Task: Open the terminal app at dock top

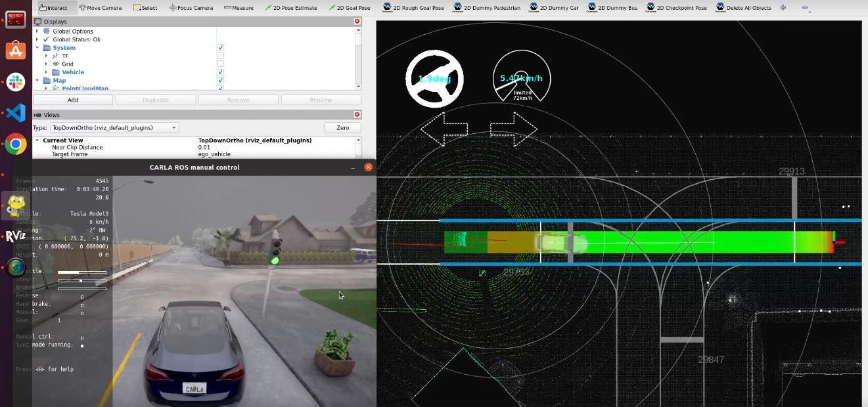Action: tap(16, 19)
